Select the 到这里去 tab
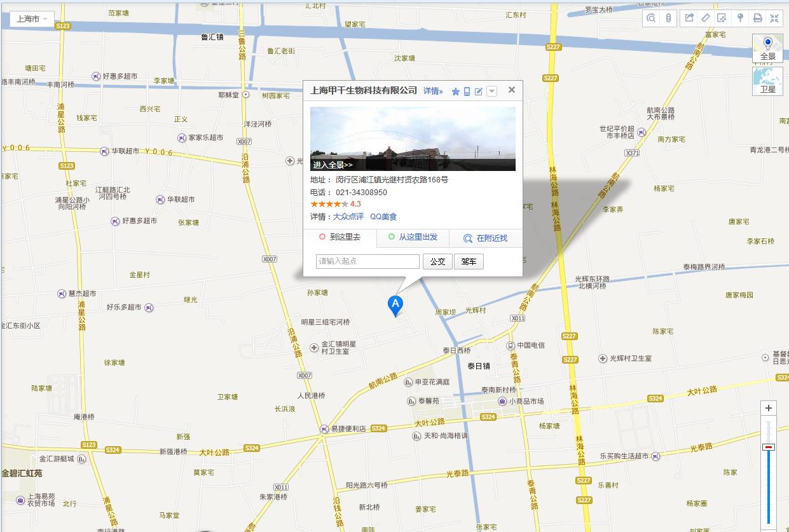 coord(340,238)
